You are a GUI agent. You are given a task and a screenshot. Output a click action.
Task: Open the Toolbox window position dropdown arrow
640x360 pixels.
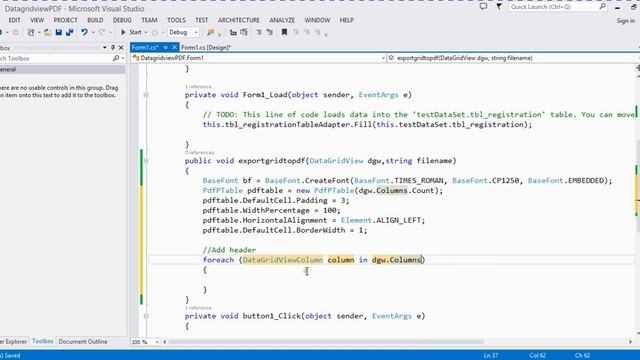[104, 47]
